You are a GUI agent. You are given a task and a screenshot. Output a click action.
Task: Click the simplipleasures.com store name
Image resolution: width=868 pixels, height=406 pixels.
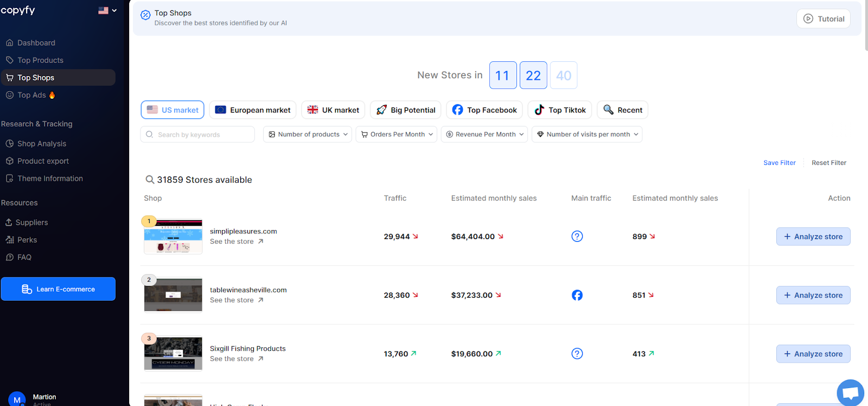(x=243, y=231)
